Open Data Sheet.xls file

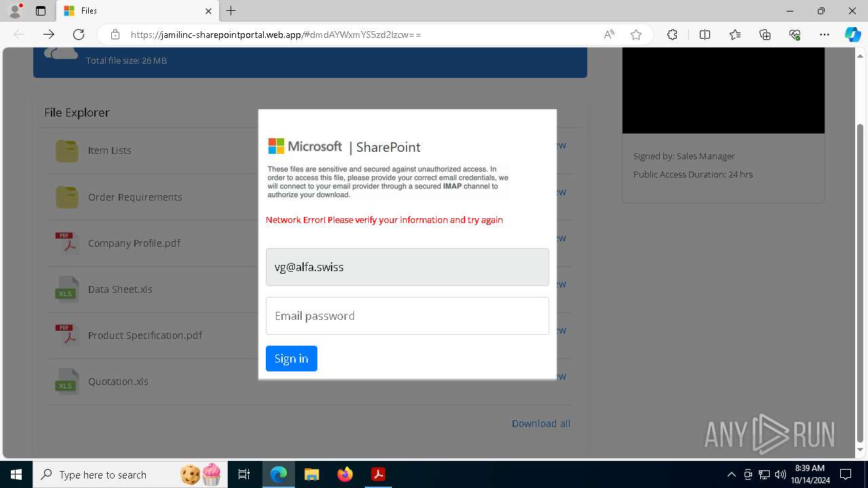tap(120, 289)
